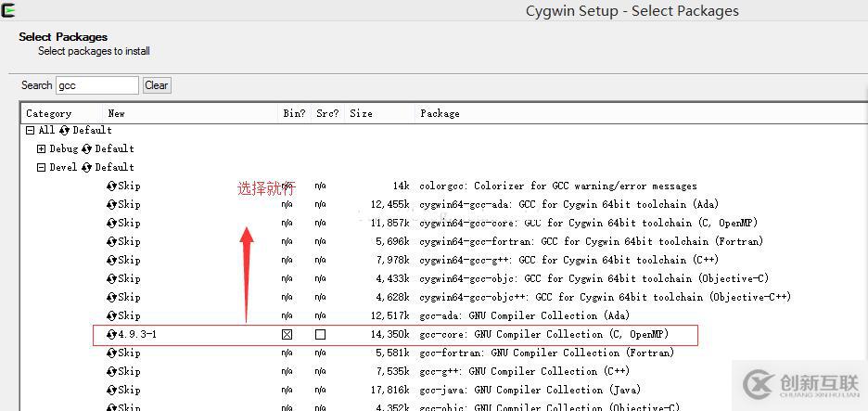868x411 pixels.
Task: Select the gcc-fortran package description
Action: click(547, 353)
